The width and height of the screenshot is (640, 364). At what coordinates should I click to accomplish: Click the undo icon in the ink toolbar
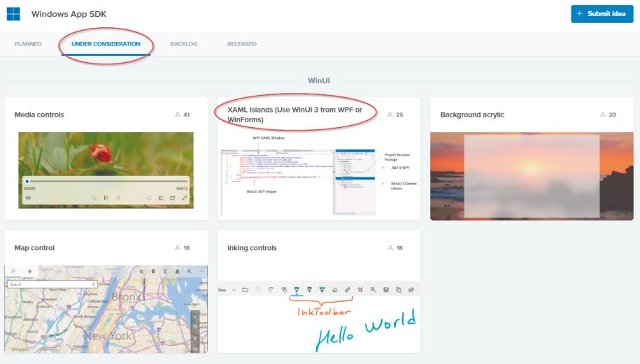258,290
